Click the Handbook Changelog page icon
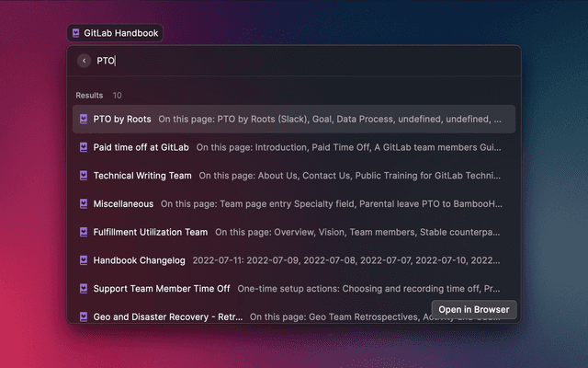Viewport: 588px width, 368px height. pos(84,260)
